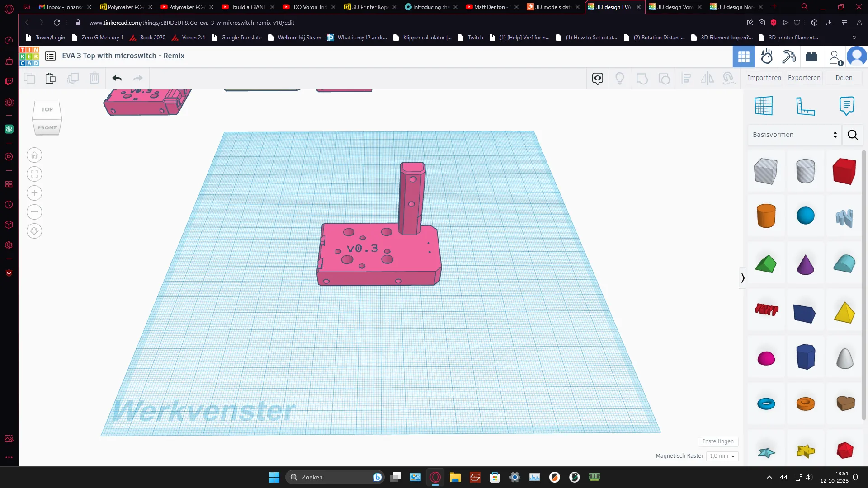This screenshot has width=868, height=488.
Task: Click the Exporteren button
Action: click(x=804, y=78)
